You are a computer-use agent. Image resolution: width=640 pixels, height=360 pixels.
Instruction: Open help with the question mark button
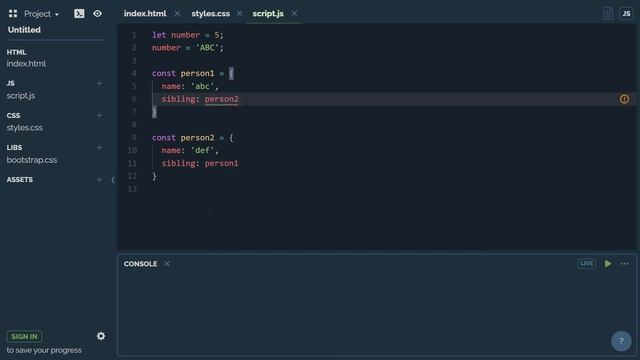click(621, 341)
